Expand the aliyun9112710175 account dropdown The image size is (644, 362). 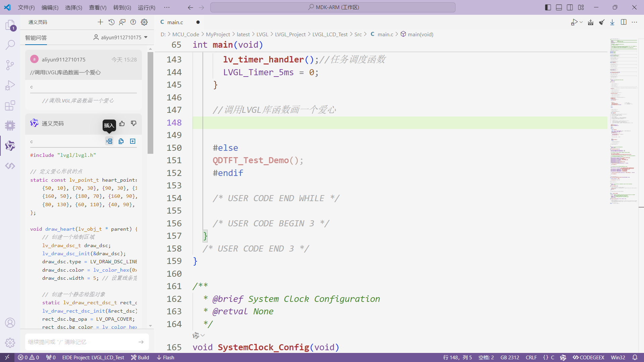[146, 37]
